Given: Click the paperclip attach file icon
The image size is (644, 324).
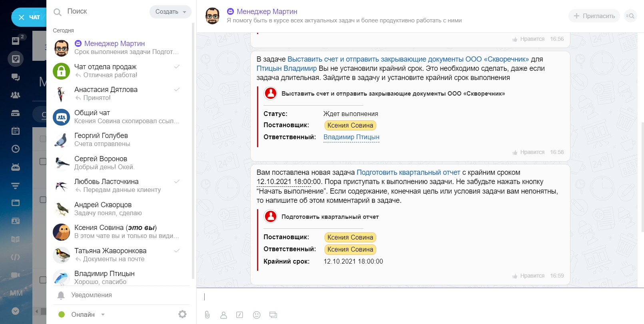Looking at the screenshot, I should pyautogui.click(x=207, y=315).
